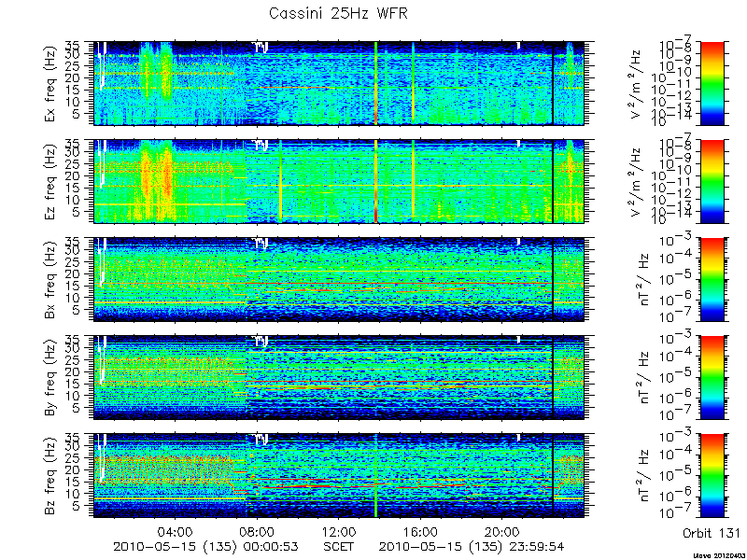Select the "Bz freq (Hz)" axis label
This screenshot has width=747, height=560.
[51, 476]
